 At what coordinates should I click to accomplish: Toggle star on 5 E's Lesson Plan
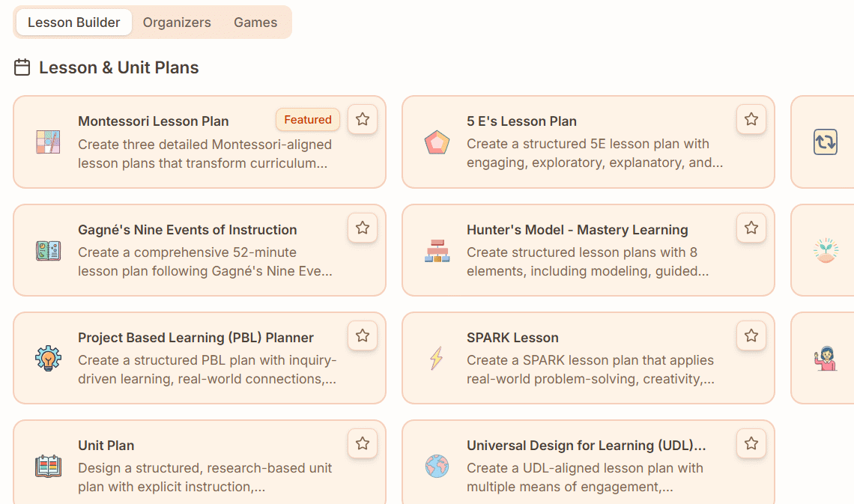pos(751,119)
